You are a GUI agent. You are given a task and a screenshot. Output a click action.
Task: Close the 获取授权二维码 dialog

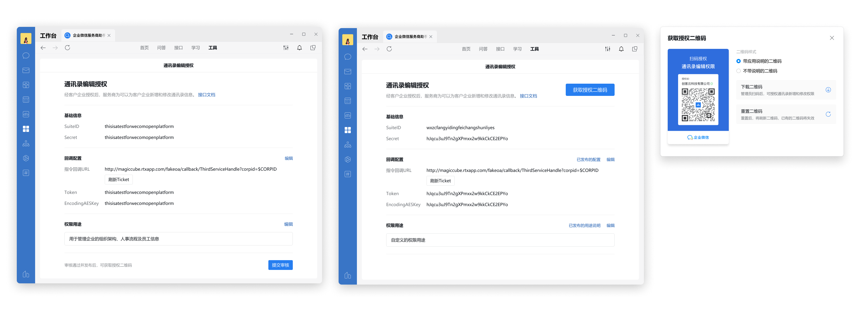[832, 38]
